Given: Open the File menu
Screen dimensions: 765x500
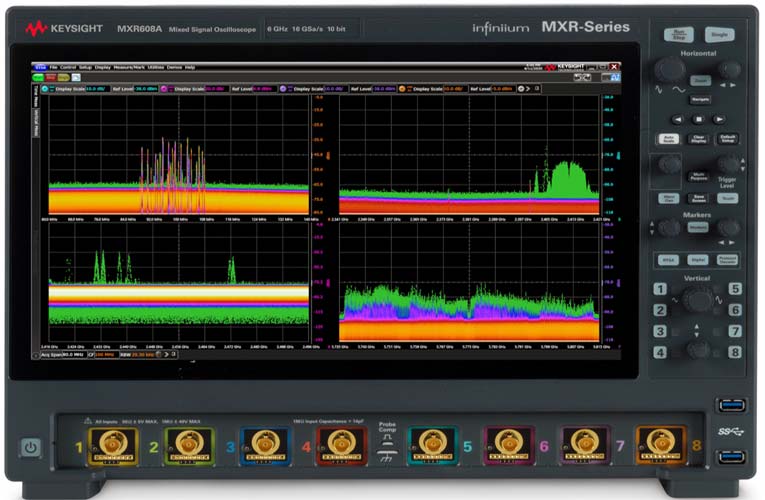Looking at the screenshot, I should (x=53, y=67).
